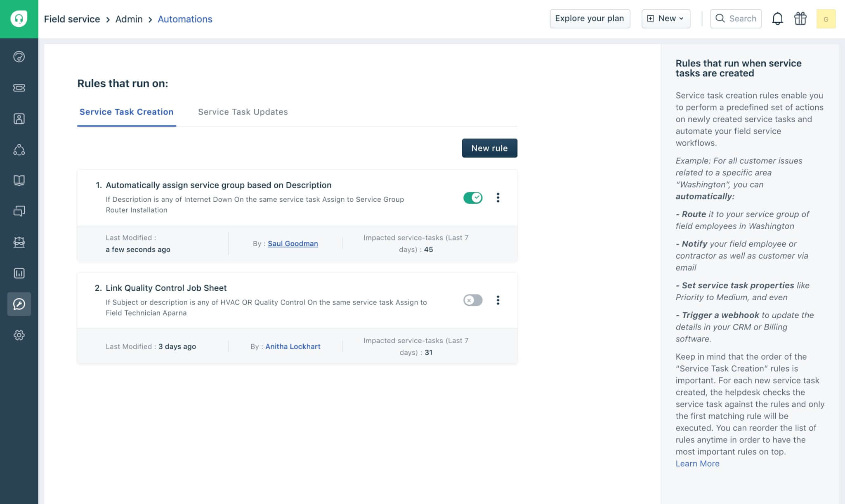845x504 pixels.
Task: Expand rule 1 options with three-dot menu
Action: [x=497, y=198]
